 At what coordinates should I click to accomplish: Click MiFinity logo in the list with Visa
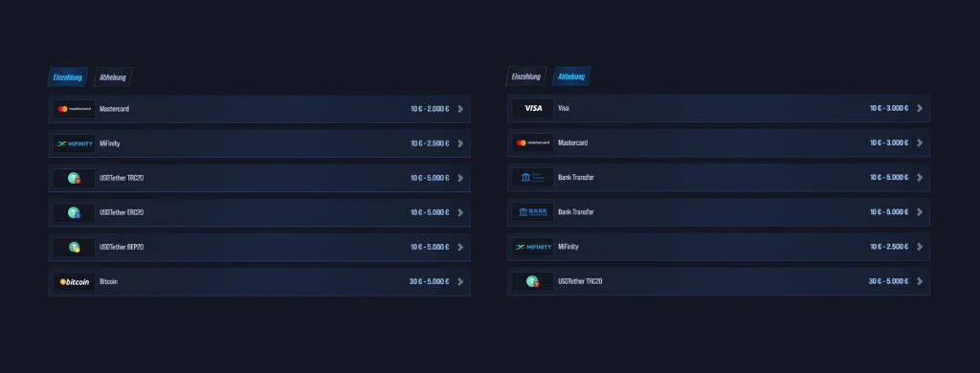[x=533, y=247]
